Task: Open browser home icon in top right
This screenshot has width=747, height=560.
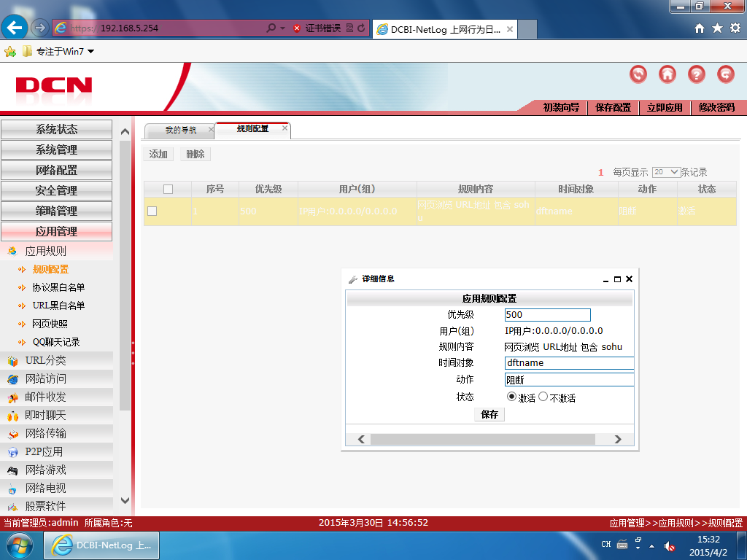Action: click(x=699, y=28)
